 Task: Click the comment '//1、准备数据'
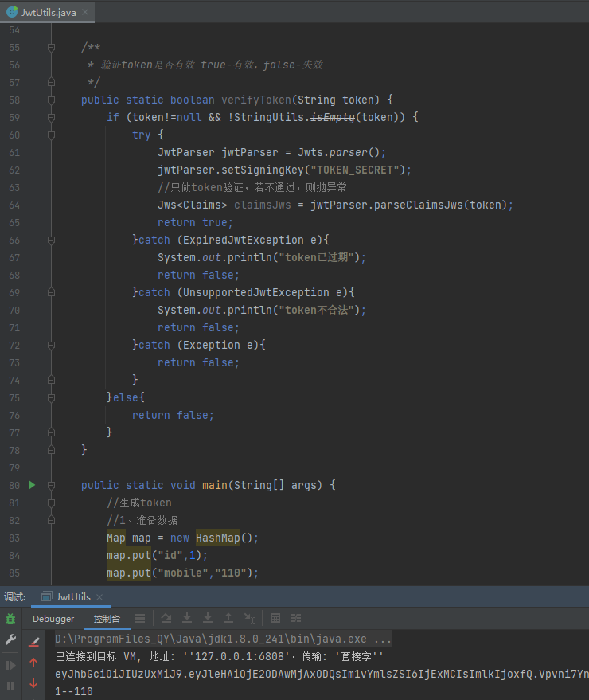click(x=142, y=521)
